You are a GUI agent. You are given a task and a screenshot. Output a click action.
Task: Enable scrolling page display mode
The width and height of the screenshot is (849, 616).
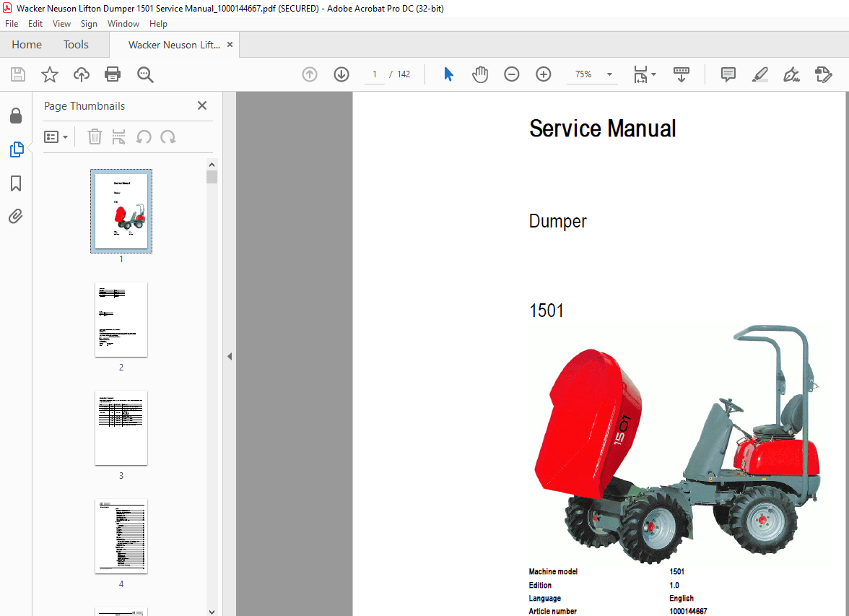pyautogui.click(x=681, y=74)
